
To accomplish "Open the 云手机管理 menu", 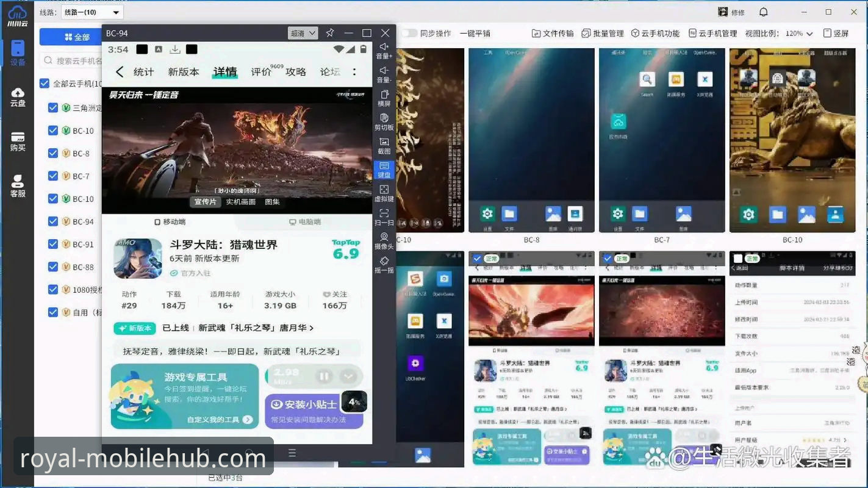I will point(713,34).
